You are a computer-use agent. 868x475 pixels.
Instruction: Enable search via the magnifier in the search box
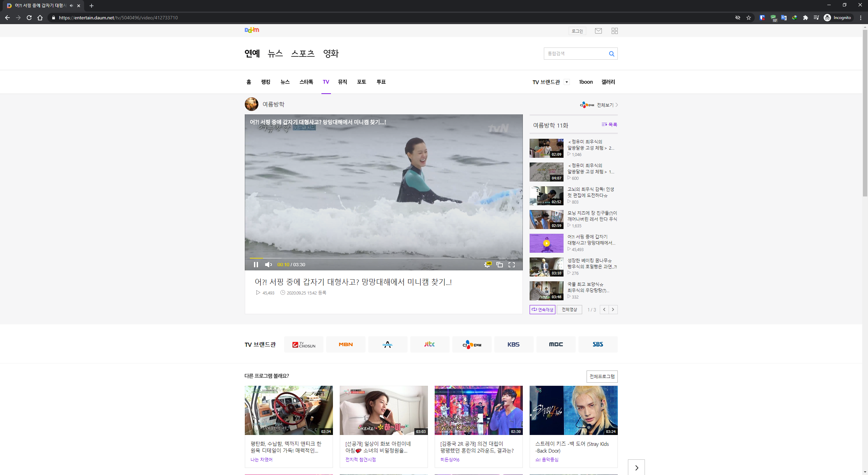click(611, 53)
